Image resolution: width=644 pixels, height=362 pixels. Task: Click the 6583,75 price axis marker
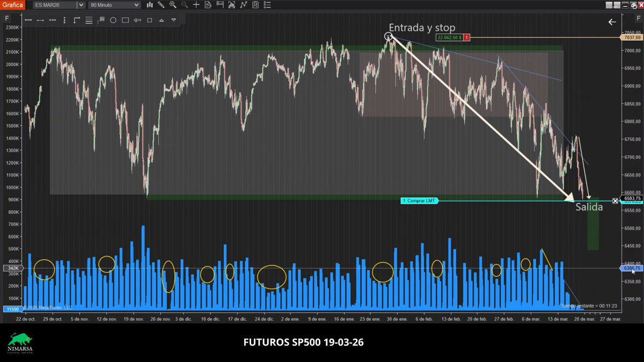click(x=632, y=198)
